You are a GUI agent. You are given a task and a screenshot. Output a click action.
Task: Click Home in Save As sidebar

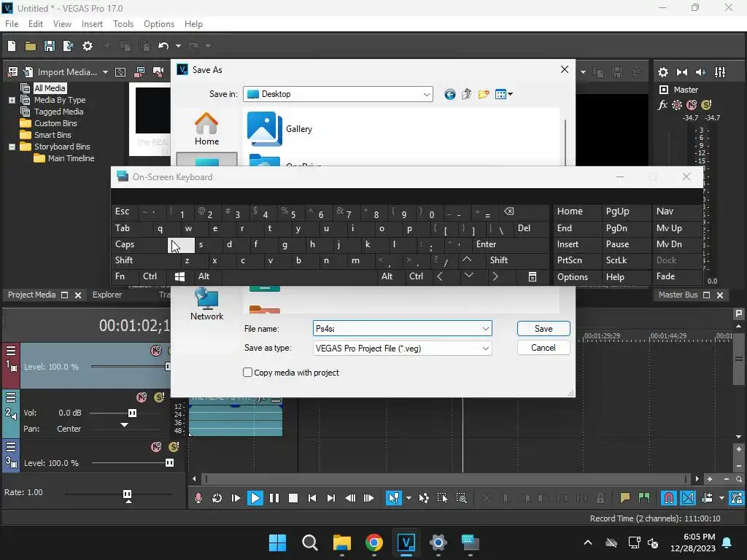[206, 129]
